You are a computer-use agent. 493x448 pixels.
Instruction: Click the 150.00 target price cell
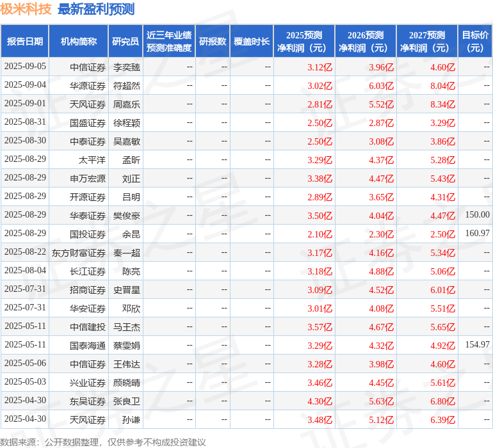[x=477, y=216]
